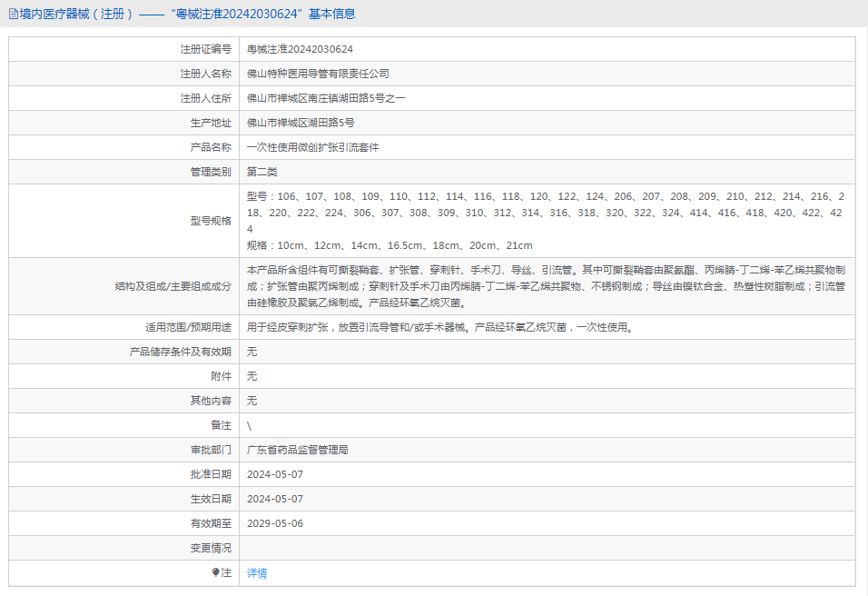
Task: Click the 管理类别 label
Action: (x=211, y=172)
